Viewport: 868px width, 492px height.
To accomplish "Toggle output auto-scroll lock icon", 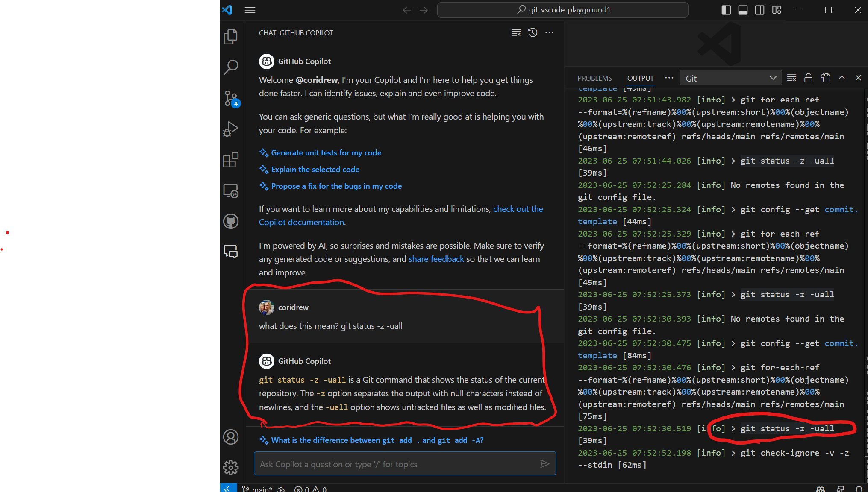I will 808,78.
